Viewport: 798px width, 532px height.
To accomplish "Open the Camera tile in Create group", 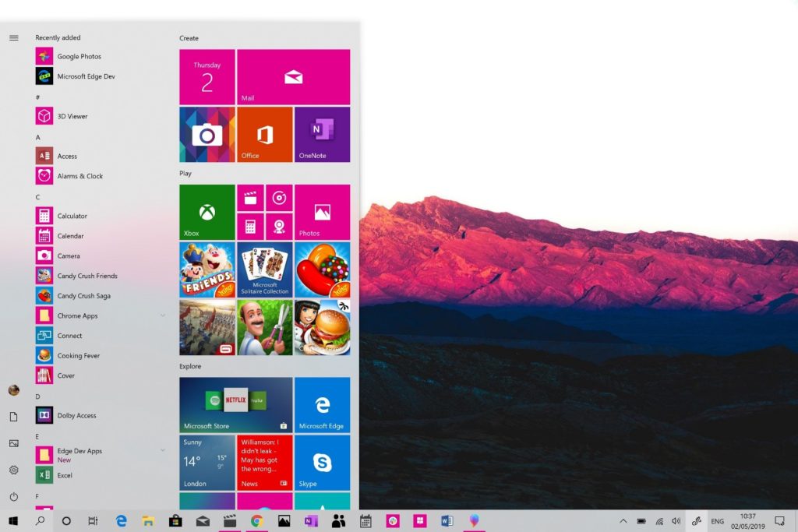I will (207, 134).
